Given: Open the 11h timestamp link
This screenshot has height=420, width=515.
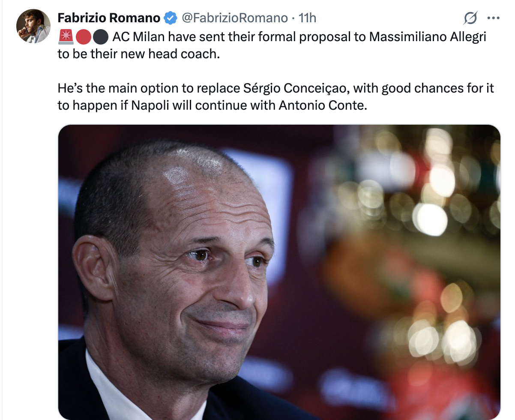Looking at the screenshot, I should (307, 18).
